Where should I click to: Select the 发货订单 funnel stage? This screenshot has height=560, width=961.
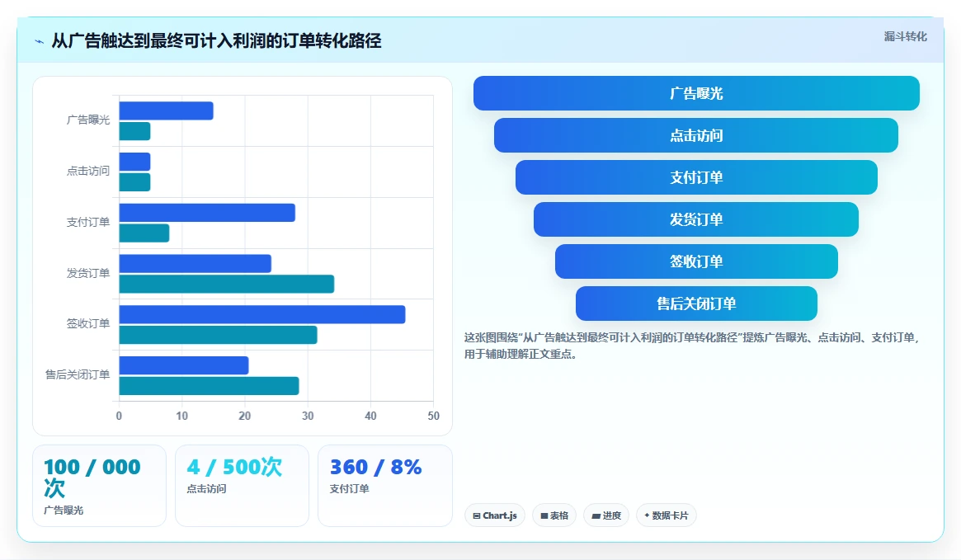point(696,219)
